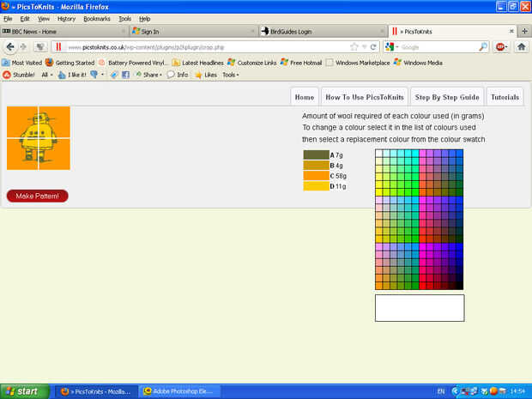Bookmark this page with the star icon
Screen dimensions: 532x399
point(354,47)
